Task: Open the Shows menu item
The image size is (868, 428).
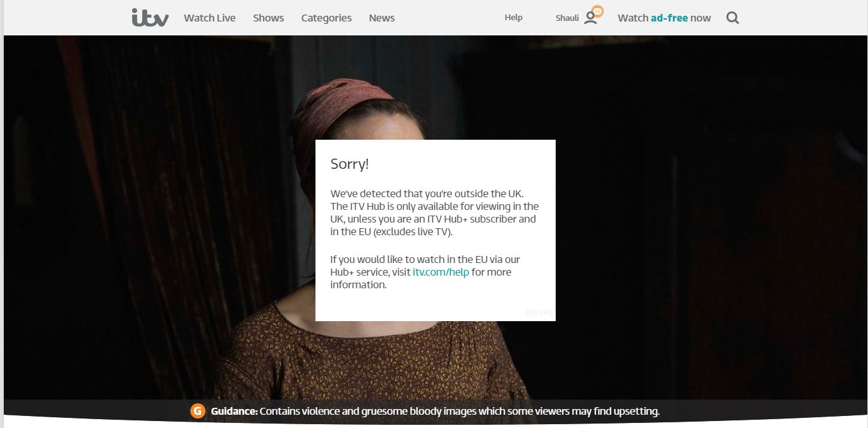Action: [x=269, y=18]
